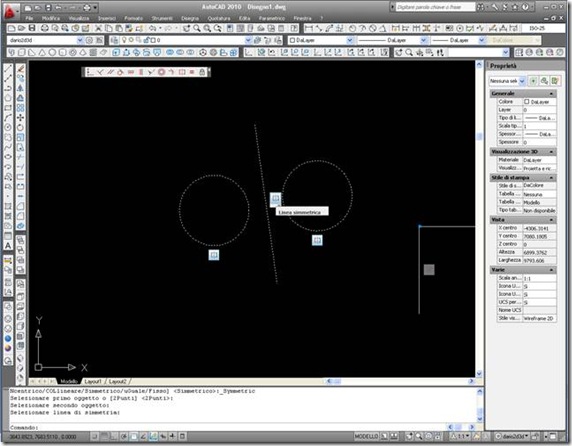Select the Erase modify tool
Screen dimensions: 572x446
click(x=20, y=68)
